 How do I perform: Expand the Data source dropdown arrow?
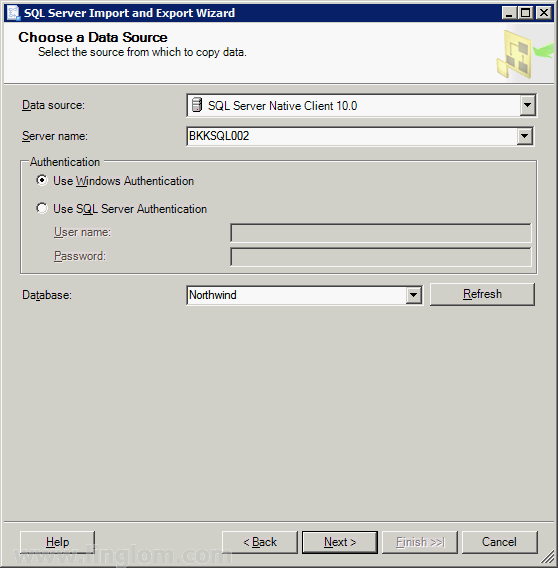527,105
